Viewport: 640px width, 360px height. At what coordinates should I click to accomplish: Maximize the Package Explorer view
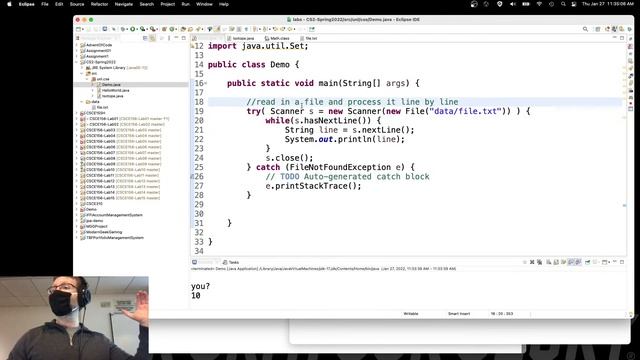point(184,38)
